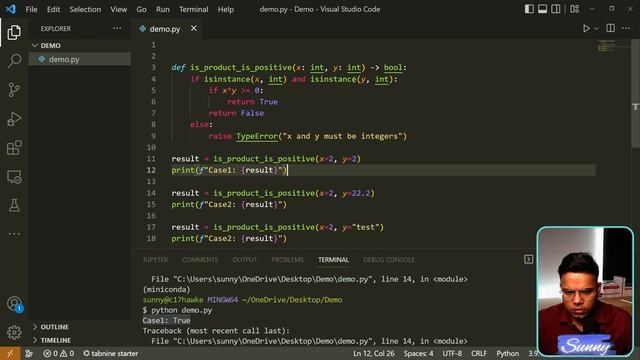Open the Edit menu
The height and width of the screenshot is (360, 640).
[53, 9]
